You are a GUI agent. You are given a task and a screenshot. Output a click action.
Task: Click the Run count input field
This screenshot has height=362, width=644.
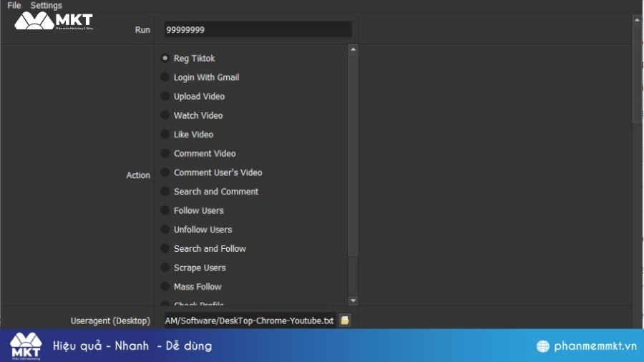pos(258,29)
